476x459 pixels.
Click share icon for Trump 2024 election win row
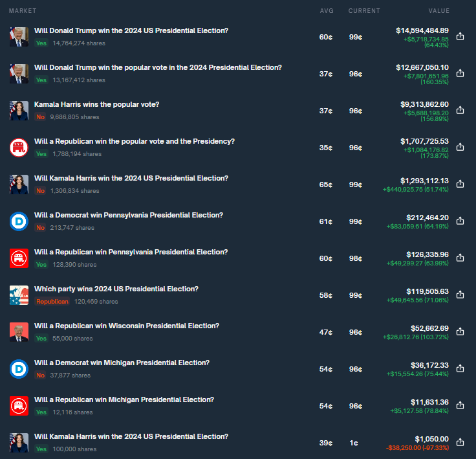pos(460,37)
